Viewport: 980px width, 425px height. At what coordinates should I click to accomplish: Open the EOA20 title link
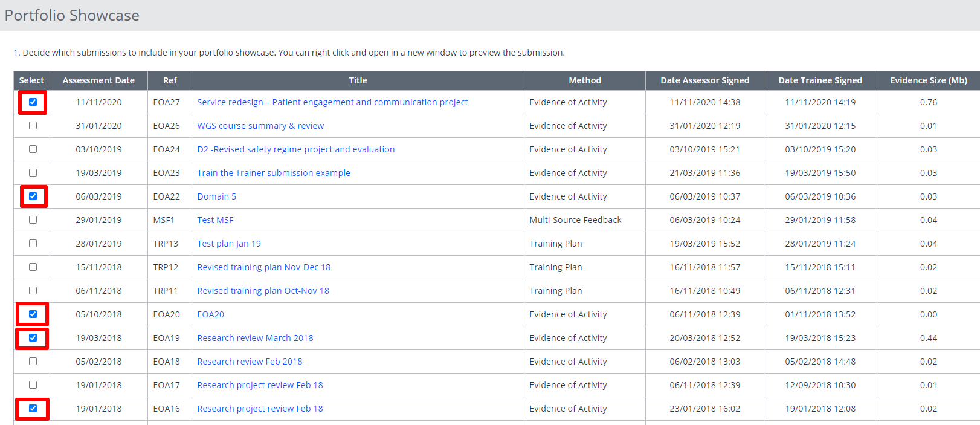(211, 314)
